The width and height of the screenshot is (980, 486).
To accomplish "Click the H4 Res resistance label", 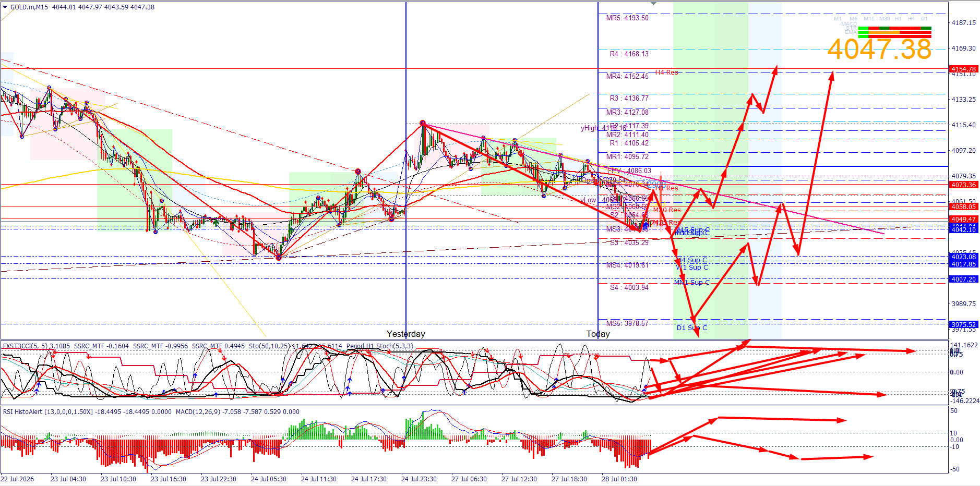I will [666, 72].
